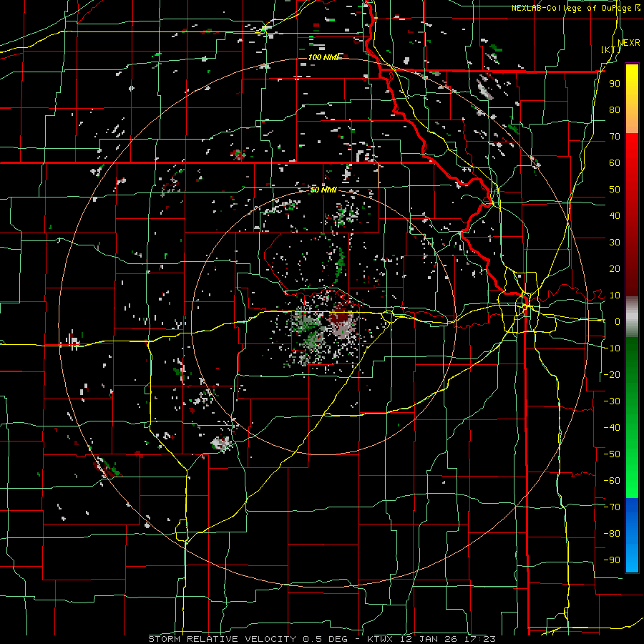
Task: Click the -10 label on the velocity scale
Action: click(612, 348)
